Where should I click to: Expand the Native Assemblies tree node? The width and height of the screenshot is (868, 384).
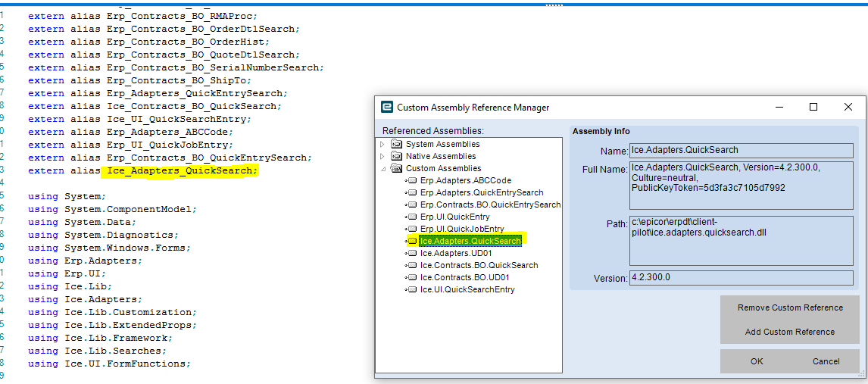(382, 156)
